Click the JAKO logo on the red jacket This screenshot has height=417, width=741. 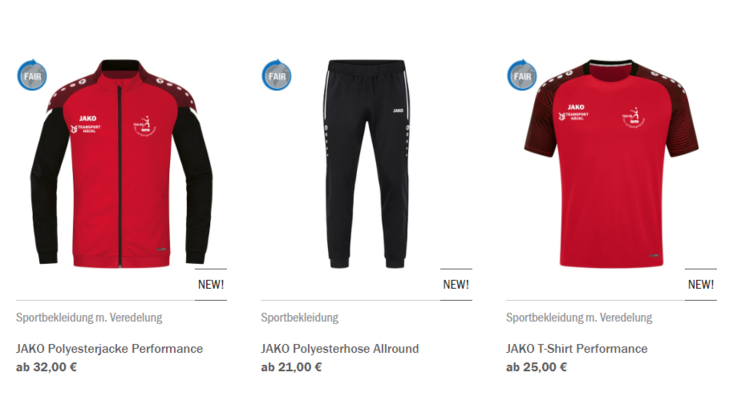(x=87, y=118)
